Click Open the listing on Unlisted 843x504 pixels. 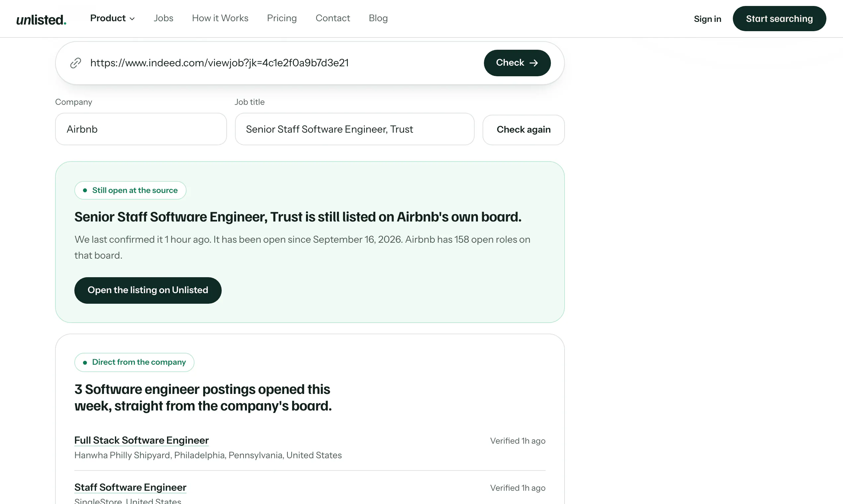click(148, 290)
